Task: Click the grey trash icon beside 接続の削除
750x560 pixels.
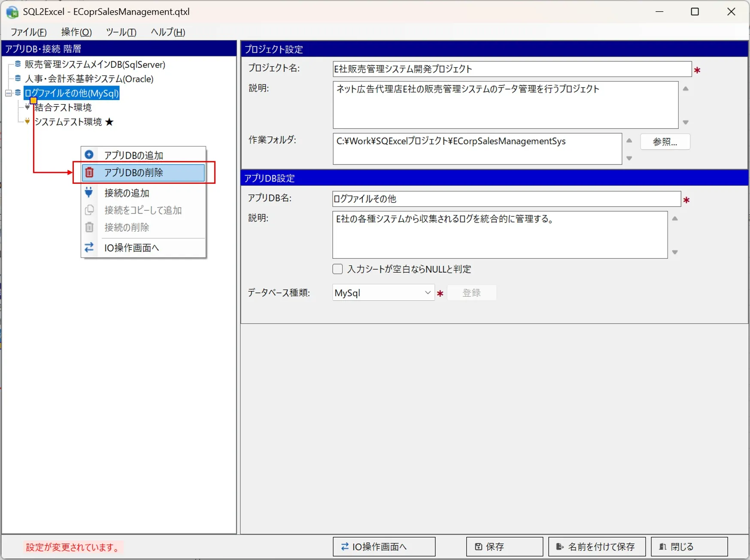Action: coord(89,227)
